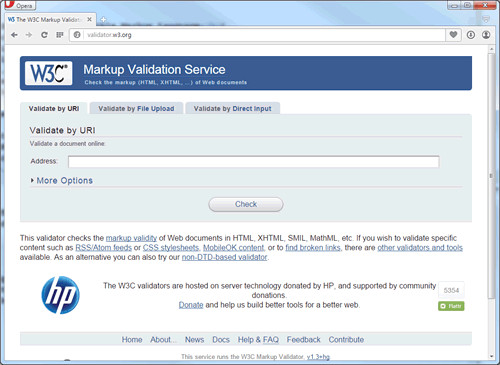Open a new tab with plus button
The image size is (500, 365).
pos(103,20)
